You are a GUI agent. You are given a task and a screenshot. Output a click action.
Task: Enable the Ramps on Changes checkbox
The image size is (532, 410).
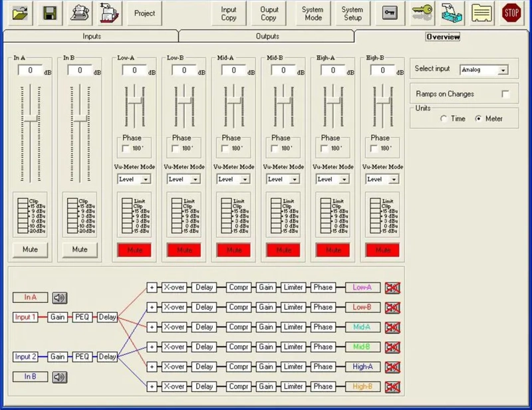coord(506,94)
